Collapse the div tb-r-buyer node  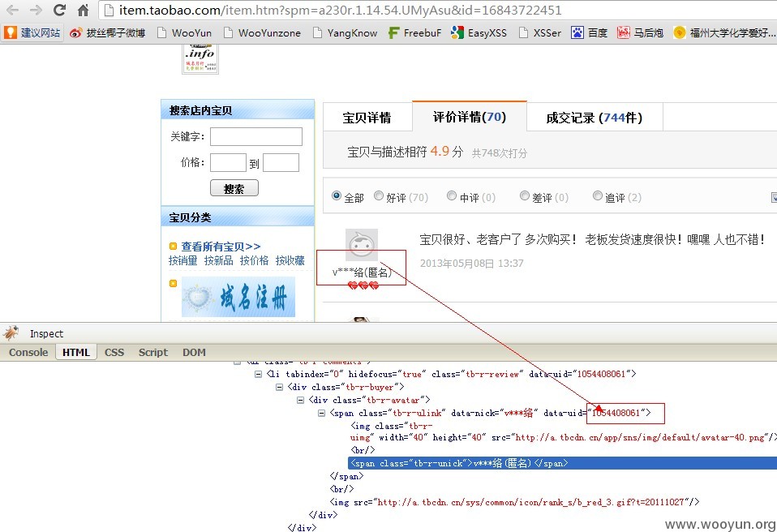click(x=280, y=387)
